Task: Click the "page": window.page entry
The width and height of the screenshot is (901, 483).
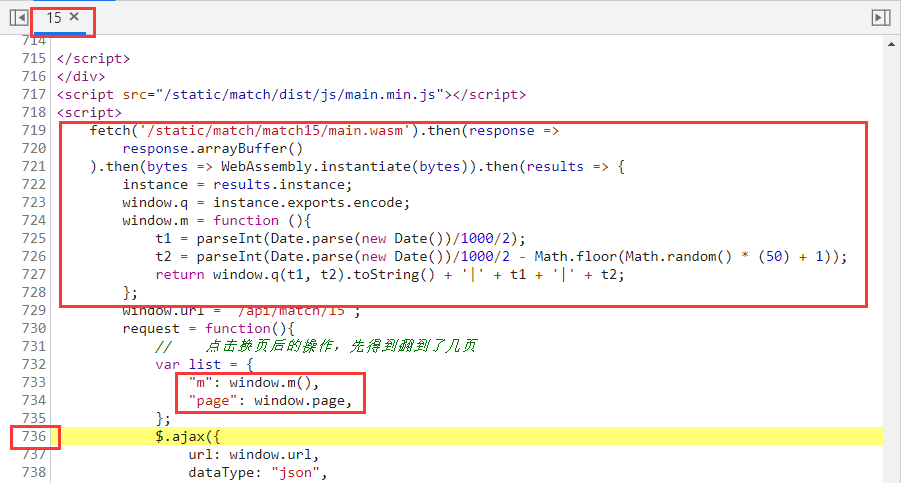Action: coord(270,400)
